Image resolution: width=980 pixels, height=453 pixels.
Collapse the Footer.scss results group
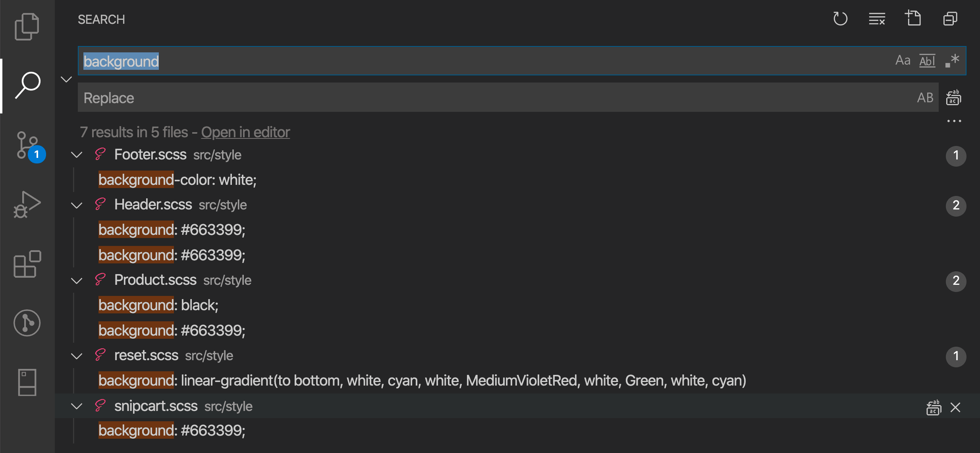(77, 155)
